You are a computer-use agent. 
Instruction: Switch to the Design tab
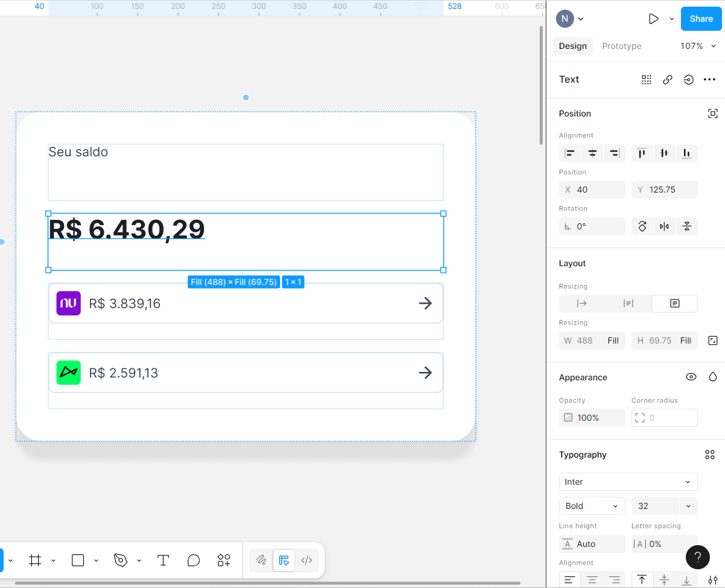coord(573,46)
